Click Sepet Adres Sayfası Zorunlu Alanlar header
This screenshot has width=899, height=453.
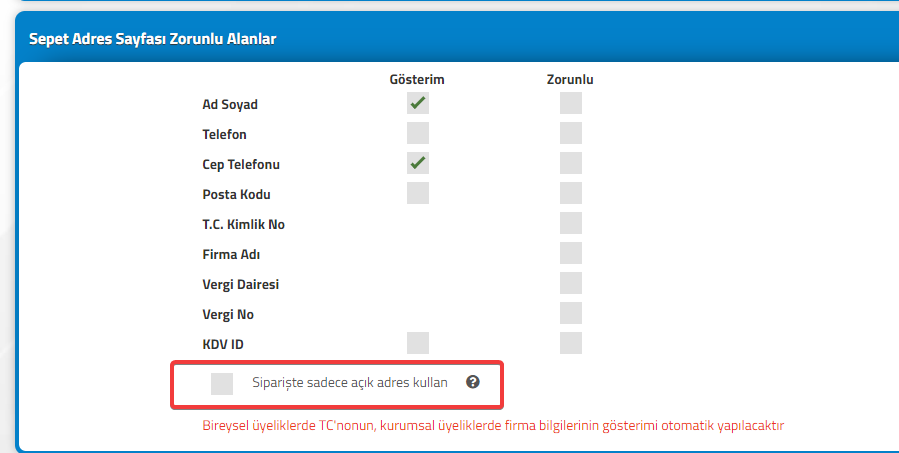point(153,40)
